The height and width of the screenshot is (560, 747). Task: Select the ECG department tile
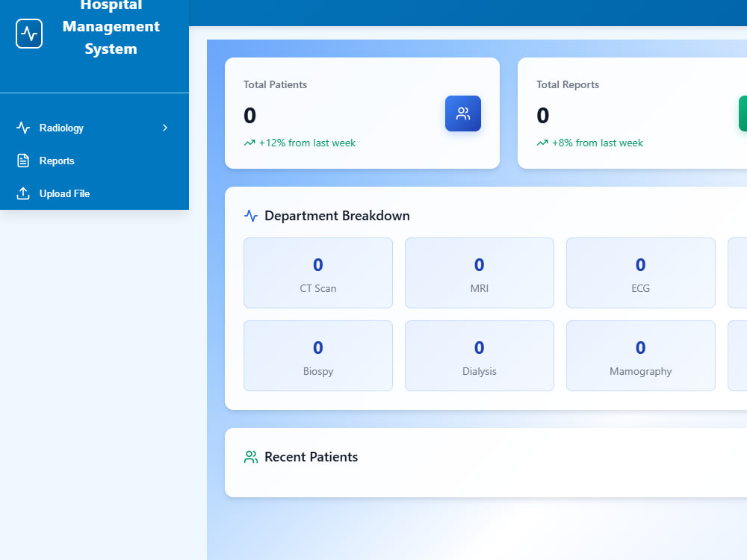pos(640,273)
